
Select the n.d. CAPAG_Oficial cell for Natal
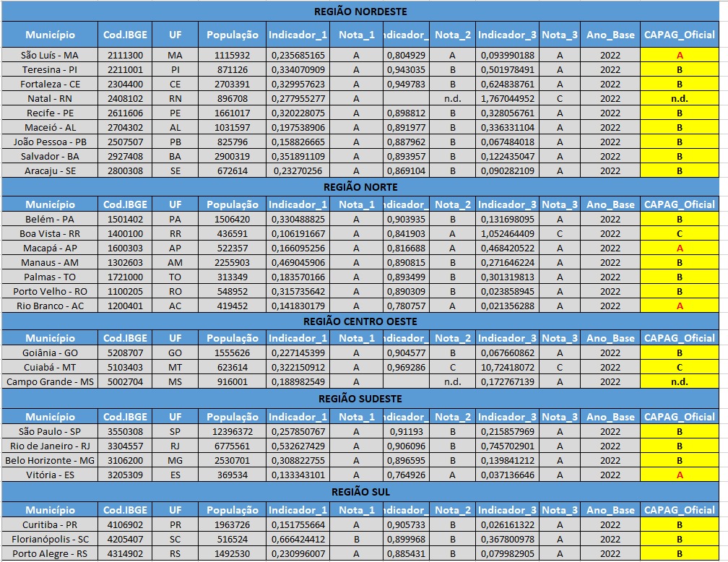tap(680, 98)
